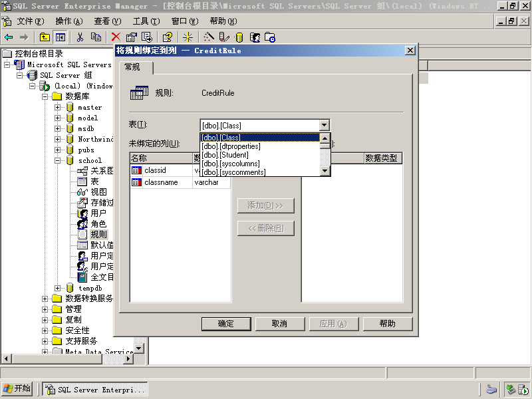Open the 窗口(W) menu
Image resolution: width=532 pixels, height=399 pixels.
[185, 21]
